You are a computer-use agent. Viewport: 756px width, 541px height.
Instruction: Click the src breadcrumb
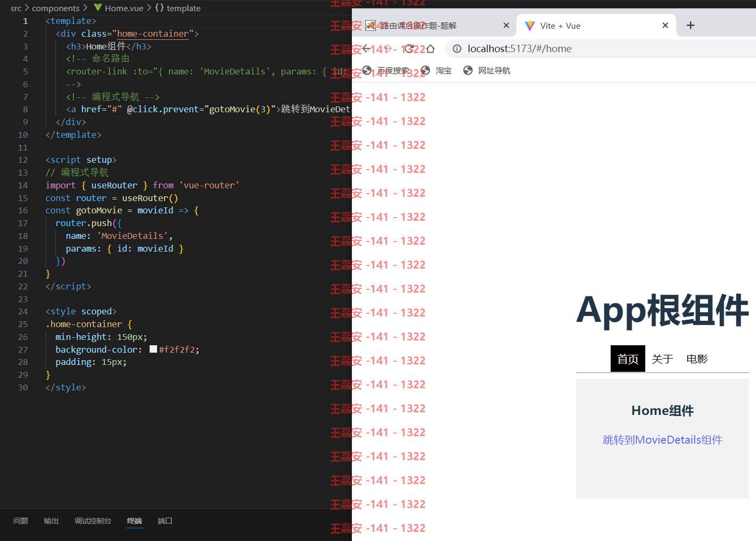coord(16,8)
